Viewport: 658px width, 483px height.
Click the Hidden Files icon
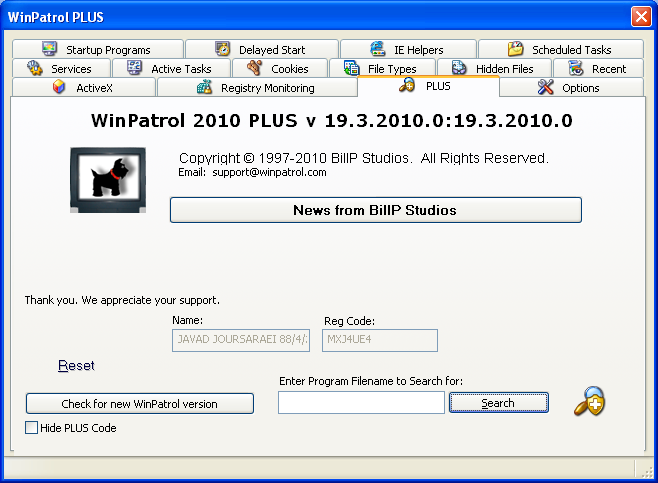coord(459,68)
